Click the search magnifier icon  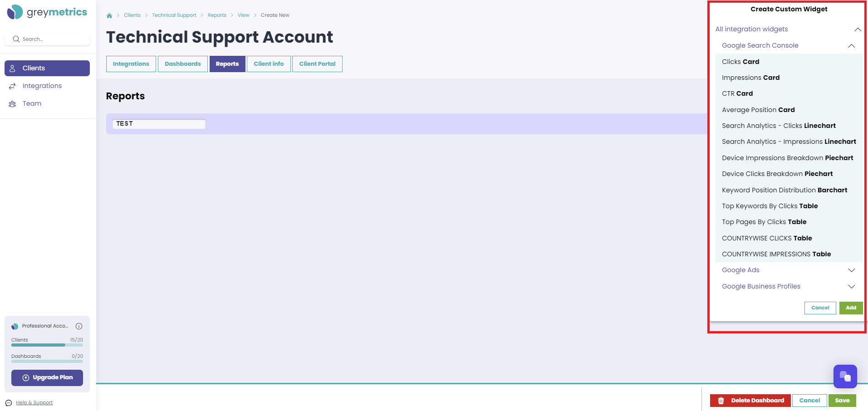(16, 39)
